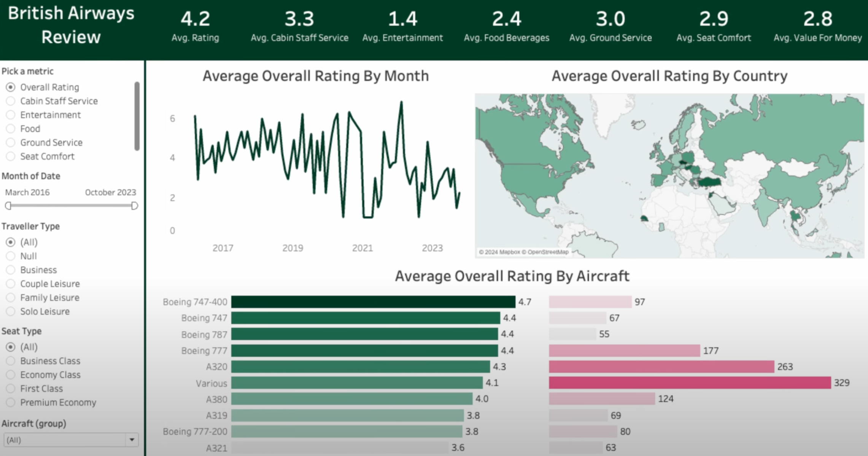Click the 2021 label on the month axis

tap(362, 248)
